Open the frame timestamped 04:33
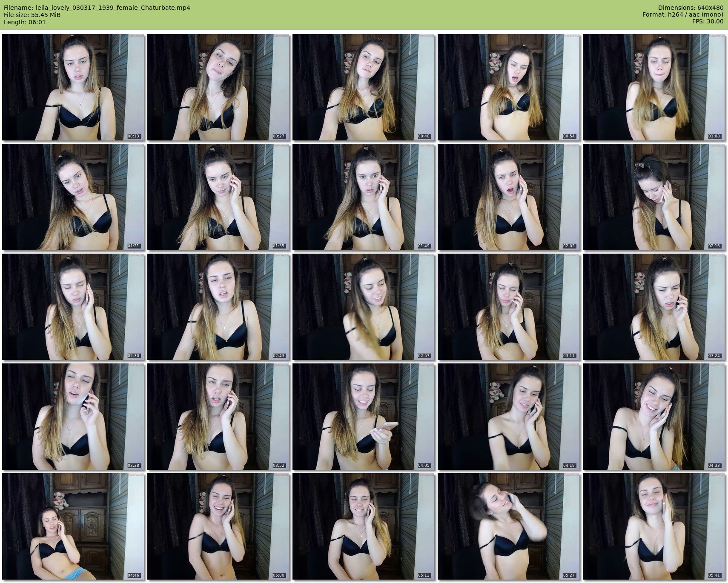This screenshot has height=583, width=728. point(654,417)
